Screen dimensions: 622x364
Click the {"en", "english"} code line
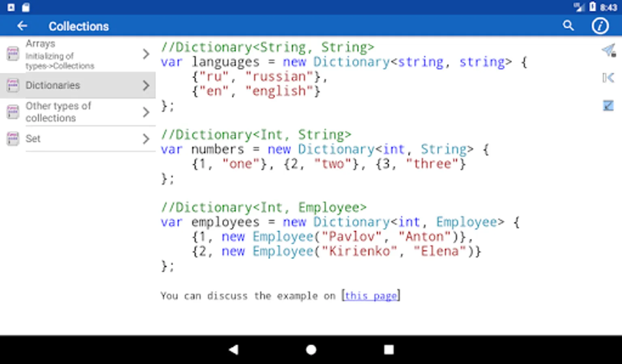[256, 91]
